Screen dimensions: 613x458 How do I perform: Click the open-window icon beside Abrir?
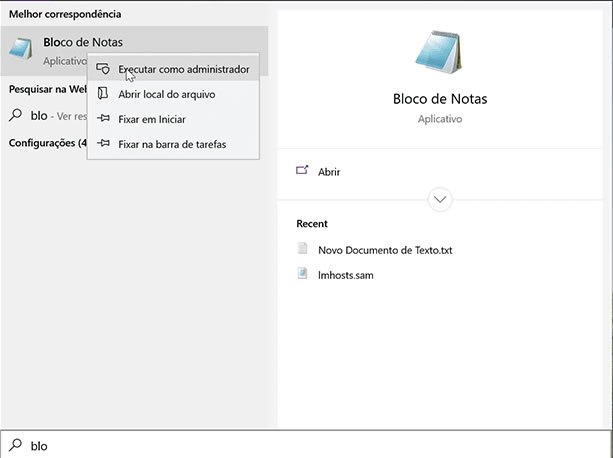pyautogui.click(x=302, y=170)
